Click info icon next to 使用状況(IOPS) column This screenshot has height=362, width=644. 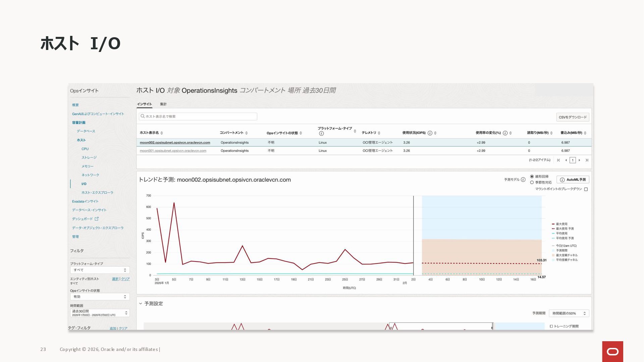(x=430, y=133)
